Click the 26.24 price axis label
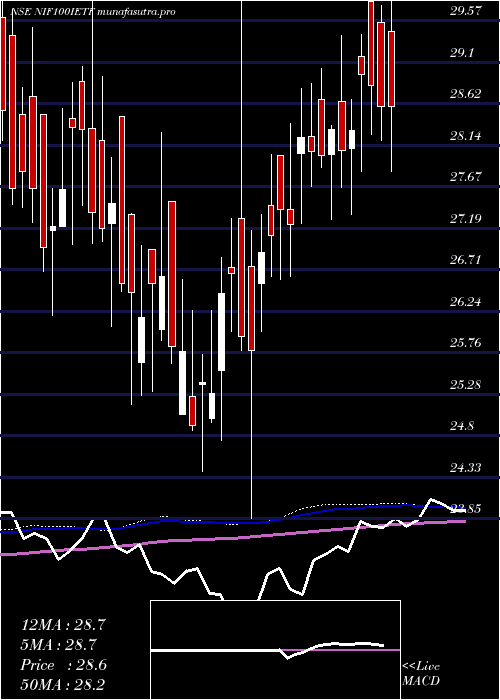Image resolution: width=500 pixels, height=700 pixels. click(x=465, y=301)
